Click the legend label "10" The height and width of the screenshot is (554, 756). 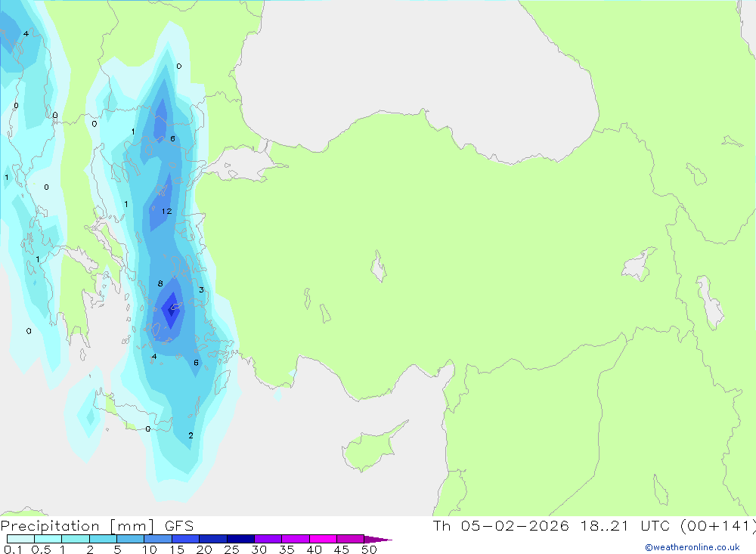point(150,549)
